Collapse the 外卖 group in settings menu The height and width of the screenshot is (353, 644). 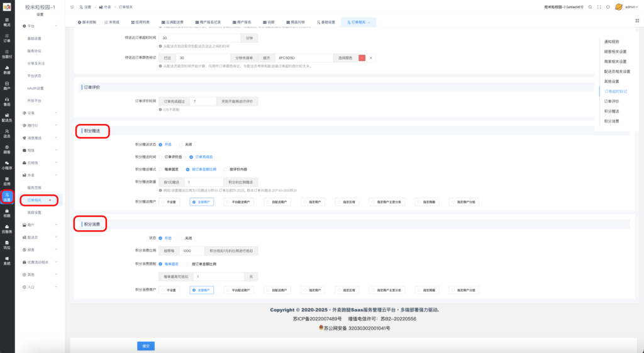tap(40, 175)
